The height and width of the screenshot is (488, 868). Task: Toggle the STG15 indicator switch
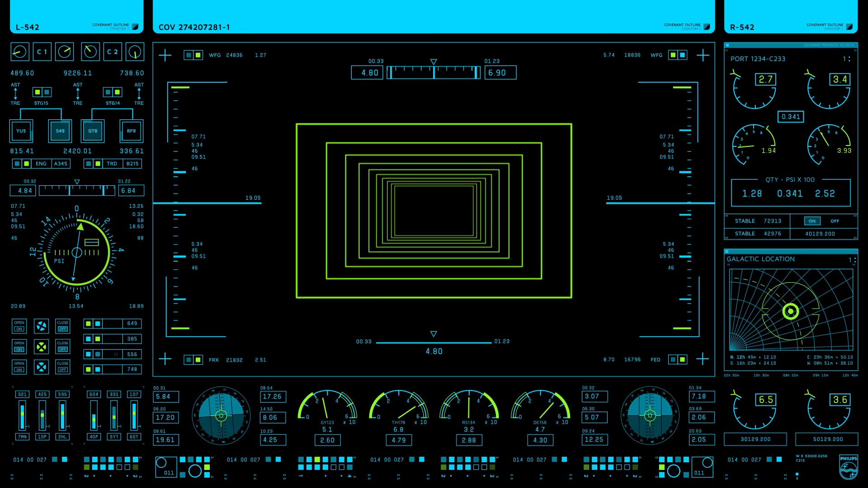(x=42, y=92)
